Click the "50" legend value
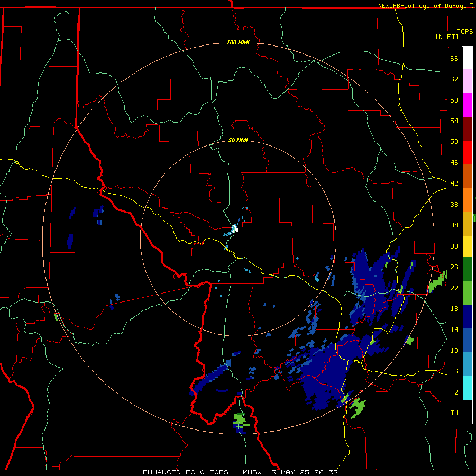 pos(454,142)
